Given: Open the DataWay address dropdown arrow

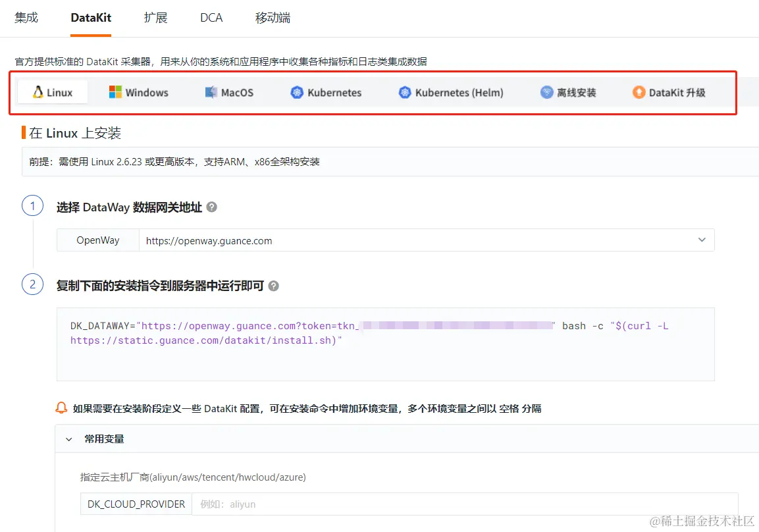Looking at the screenshot, I should click(702, 240).
